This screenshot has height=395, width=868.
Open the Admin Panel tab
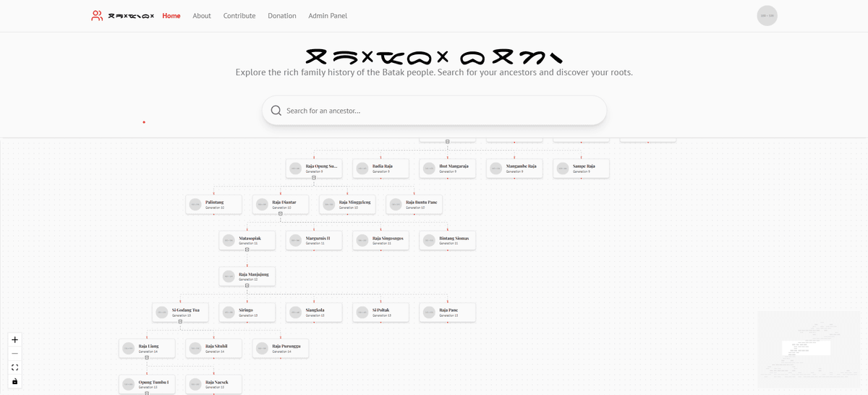tap(328, 16)
